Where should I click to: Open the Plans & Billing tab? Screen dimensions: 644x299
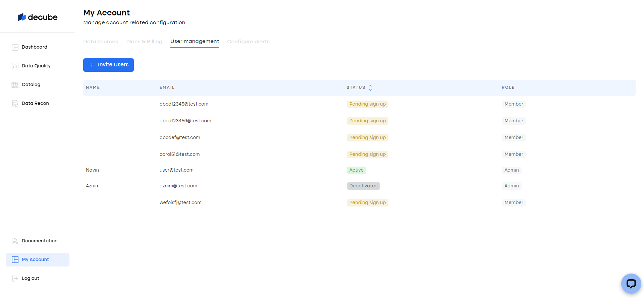144,42
